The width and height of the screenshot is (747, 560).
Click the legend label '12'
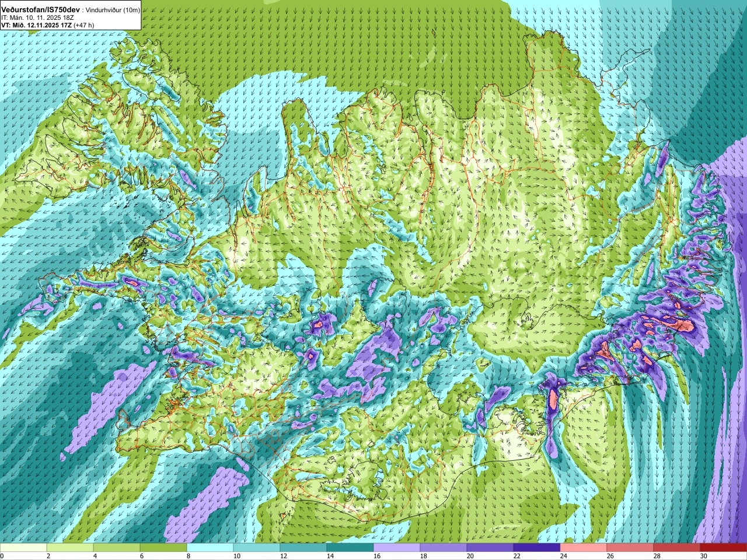click(283, 556)
